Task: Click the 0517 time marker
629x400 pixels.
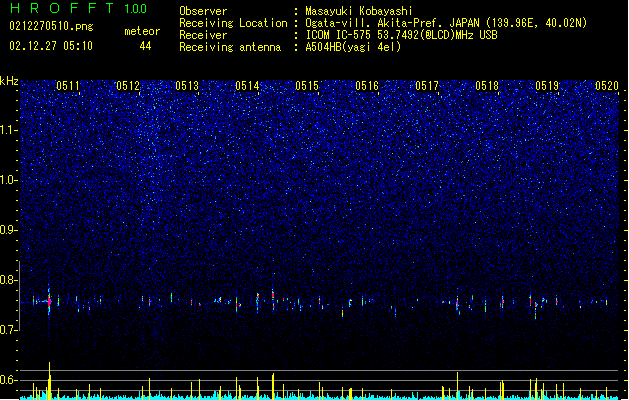Action: click(427, 85)
